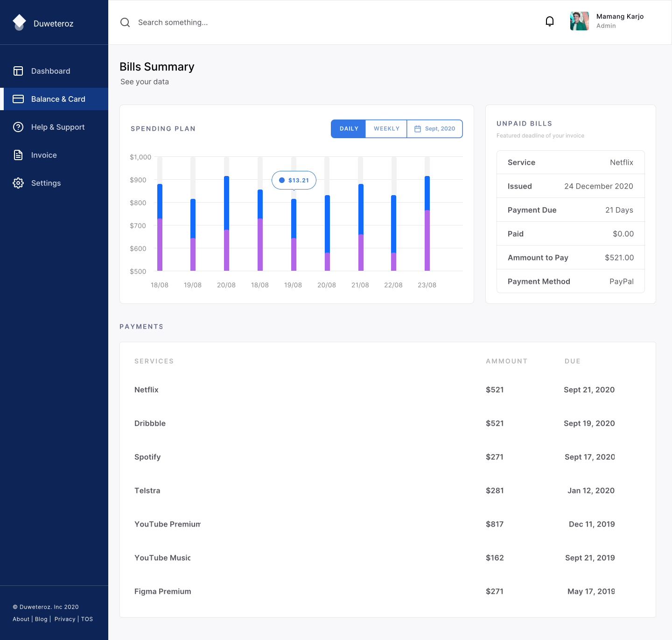Image resolution: width=672 pixels, height=640 pixels.
Task: Open the Sept, 2020 date picker
Action: point(434,129)
